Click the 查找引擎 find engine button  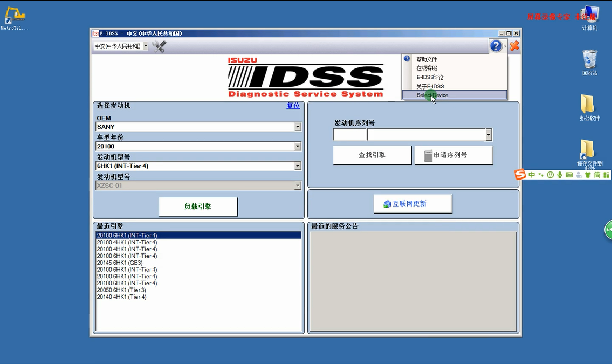tap(372, 155)
